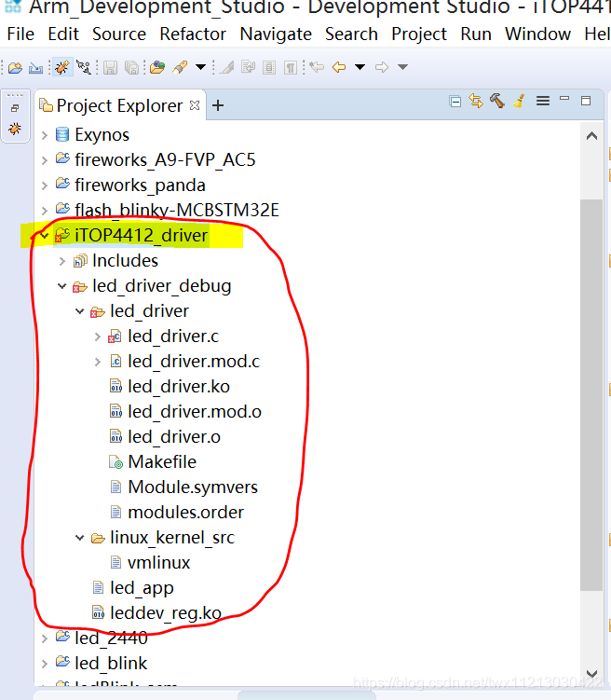Click the Save All toolbar icon
The image size is (611, 700).
tap(131, 67)
